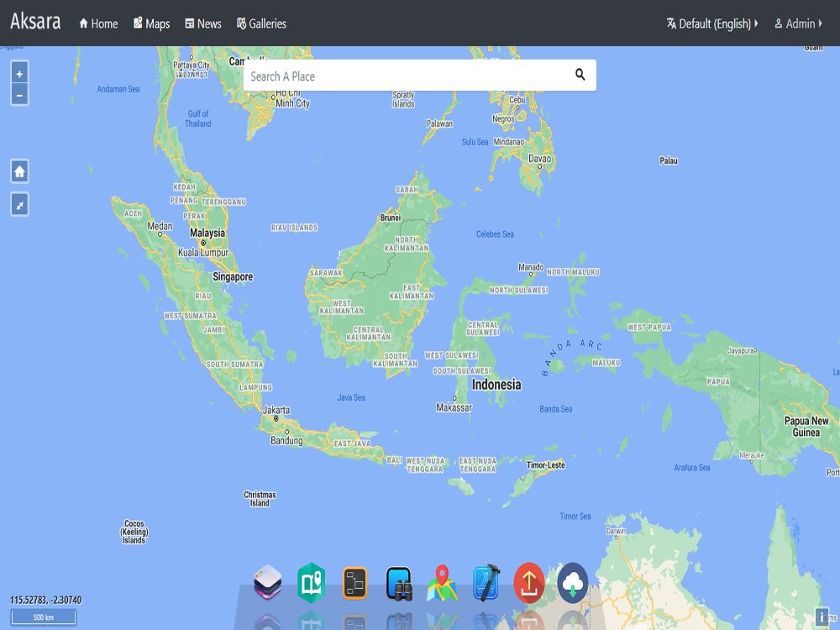Click the Celebes Sea label

[x=495, y=234]
